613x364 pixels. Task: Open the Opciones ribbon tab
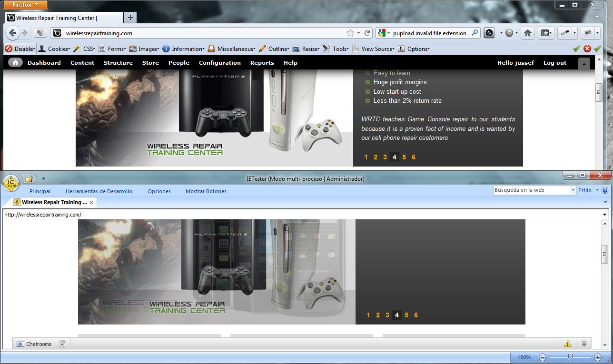[159, 191]
